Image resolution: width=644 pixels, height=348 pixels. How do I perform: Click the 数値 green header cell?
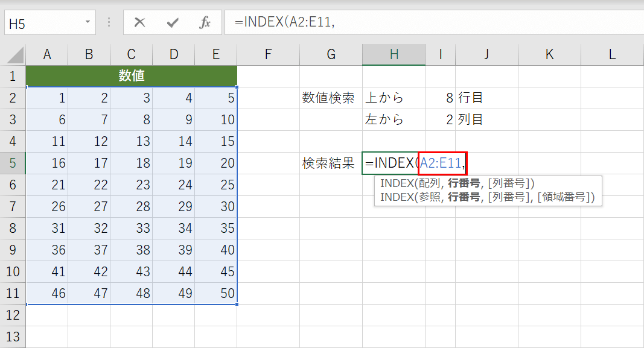click(x=131, y=75)
